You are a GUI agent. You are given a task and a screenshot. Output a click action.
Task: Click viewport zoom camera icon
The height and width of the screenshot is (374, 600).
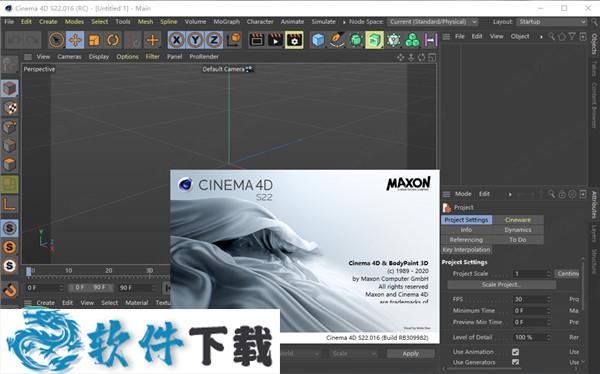[x=411, y=57]
